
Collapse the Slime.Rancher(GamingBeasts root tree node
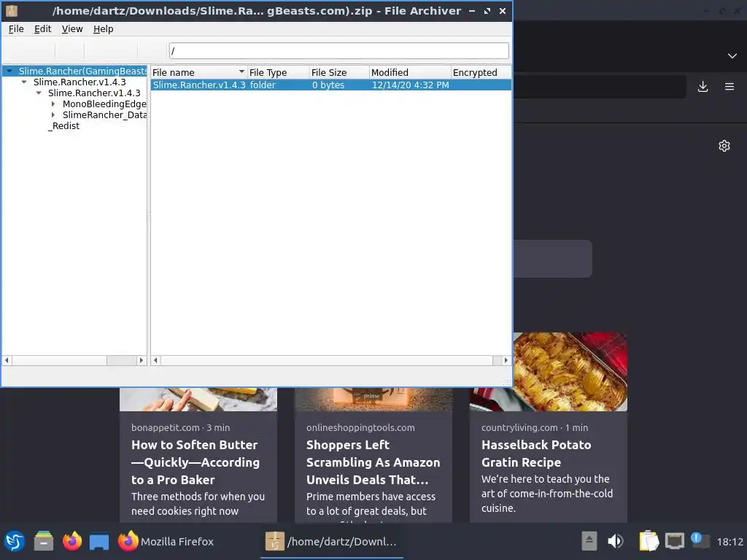click(x=9, y=71)
